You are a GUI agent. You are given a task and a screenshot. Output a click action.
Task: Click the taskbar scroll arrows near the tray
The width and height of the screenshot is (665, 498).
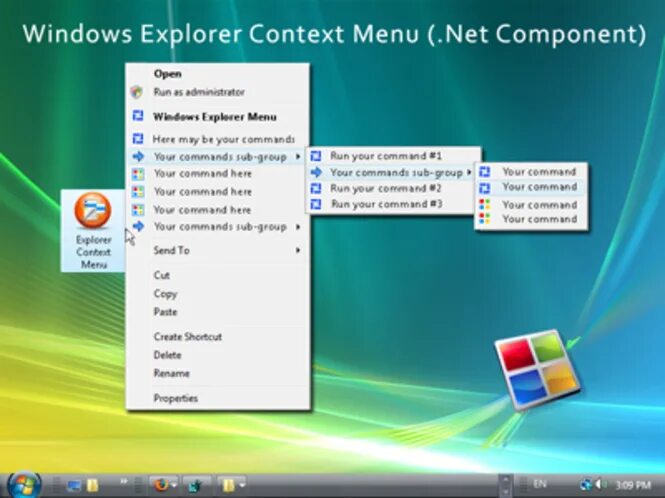[505, 484]
